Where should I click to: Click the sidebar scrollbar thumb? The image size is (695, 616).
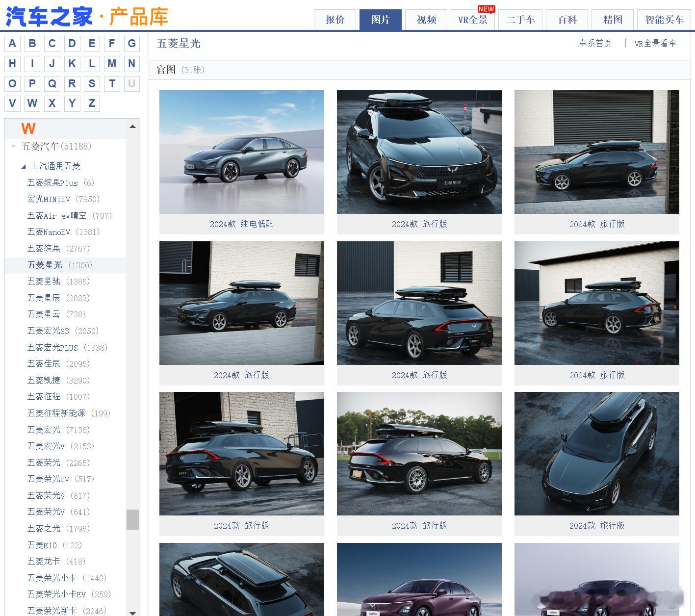point(132,519)
